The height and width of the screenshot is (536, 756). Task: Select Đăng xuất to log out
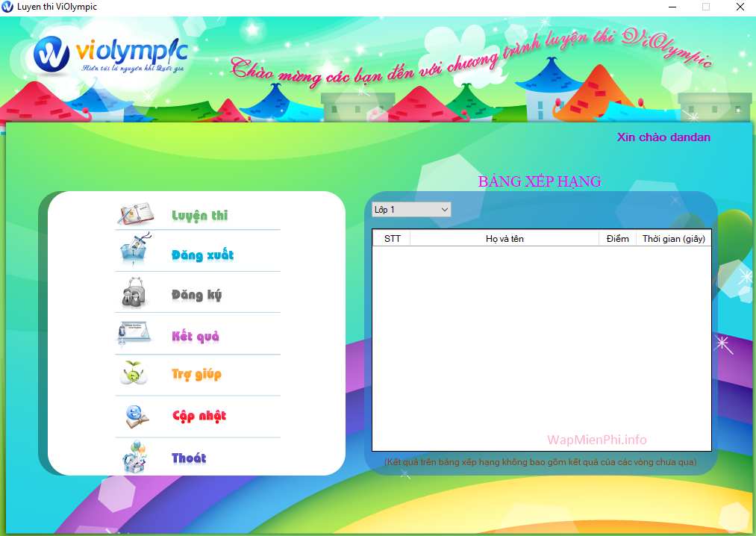click(202, 255)
